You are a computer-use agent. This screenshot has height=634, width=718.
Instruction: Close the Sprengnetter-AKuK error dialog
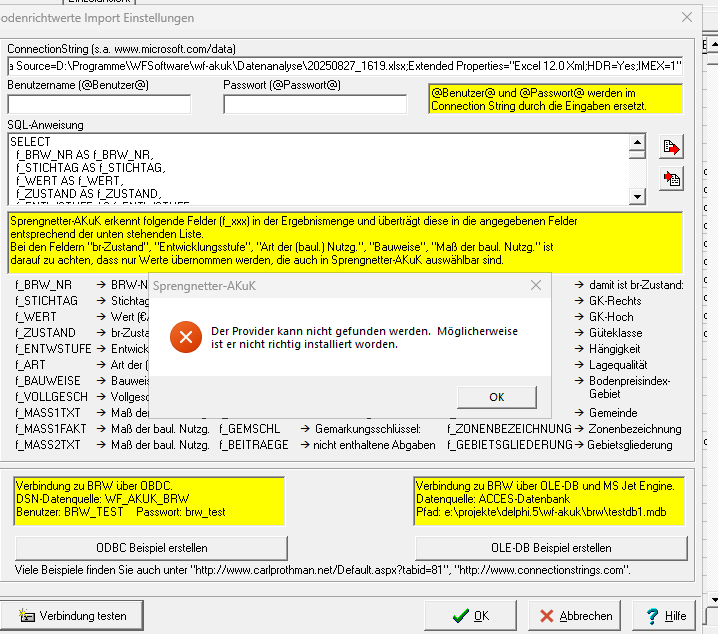(x=536, y=285)
